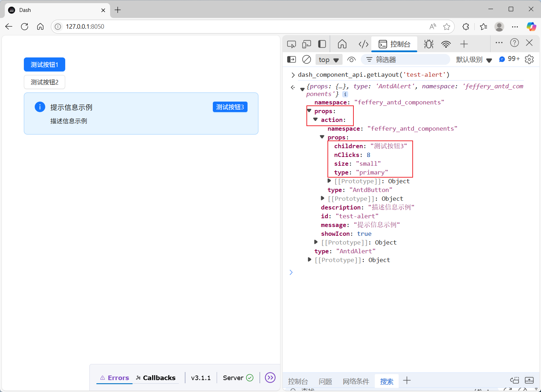This screenshot has width=541, height=392.
Task: Open browser extensions puzzle icon
Action: coord(466,26)
